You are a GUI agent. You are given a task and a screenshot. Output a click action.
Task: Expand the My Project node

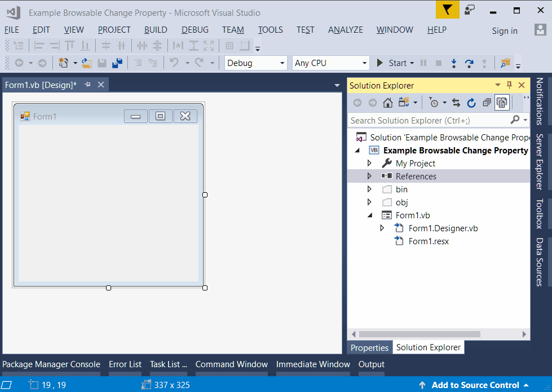click(x=369, y=163)
